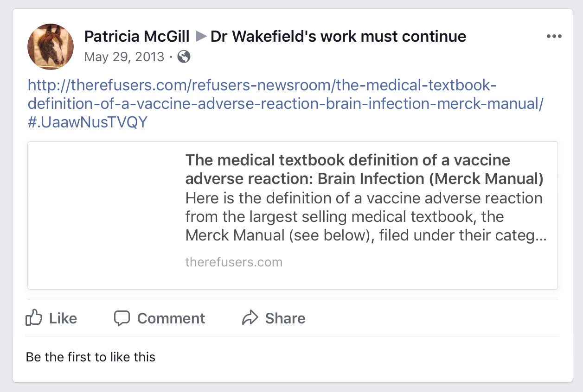The width and height of the screenshot is (583, 392).
Task: Click the therefusers.com domain label in preview
Action: click(234, 262)
